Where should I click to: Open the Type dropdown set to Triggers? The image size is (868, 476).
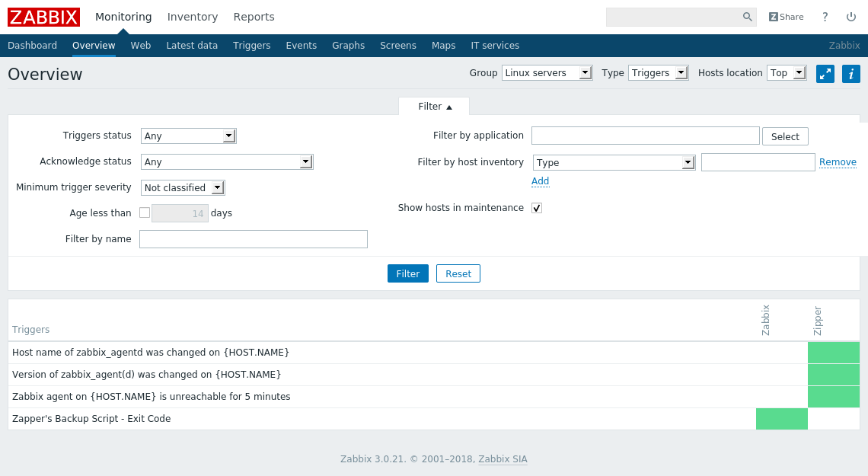coord(658,73)
